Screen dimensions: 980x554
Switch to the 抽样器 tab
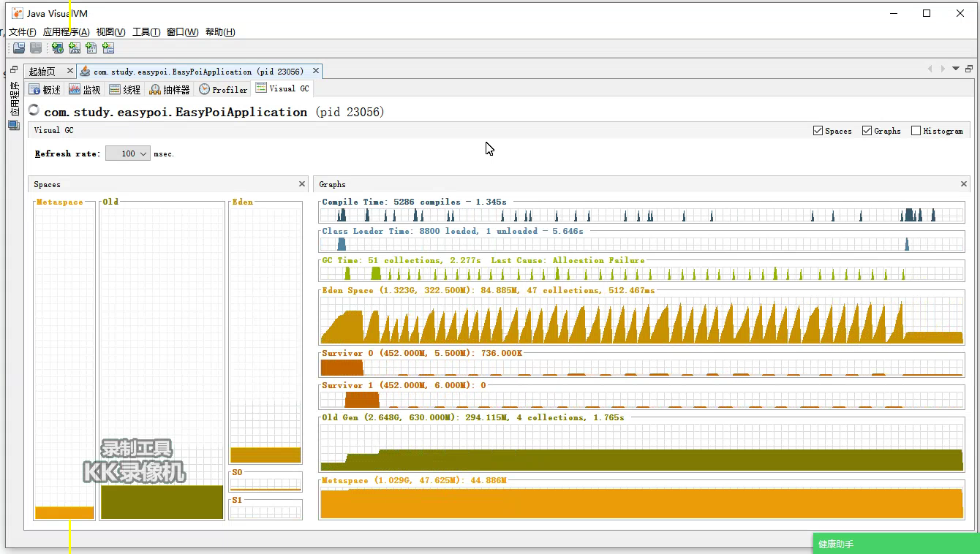pyautogui.click(x=170, y=89)
